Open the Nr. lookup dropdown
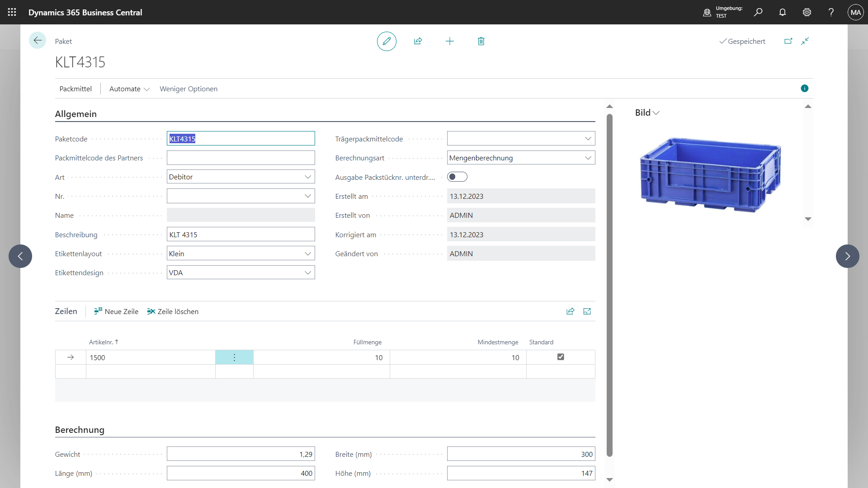Image resolution: width=868 pixels, height=488 pixels. click(308, 196)
